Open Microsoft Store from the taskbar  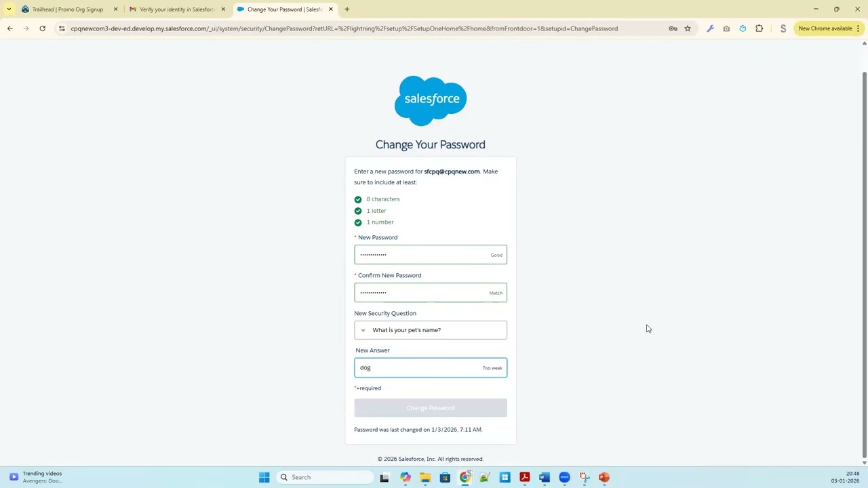coord(445,477)
